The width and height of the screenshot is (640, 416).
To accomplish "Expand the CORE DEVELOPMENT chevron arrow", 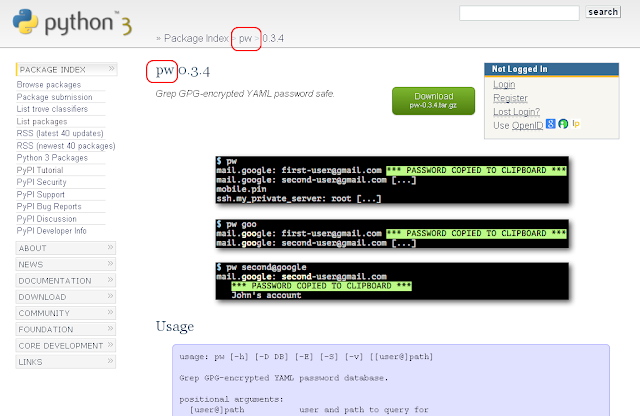I will point(110,345).
